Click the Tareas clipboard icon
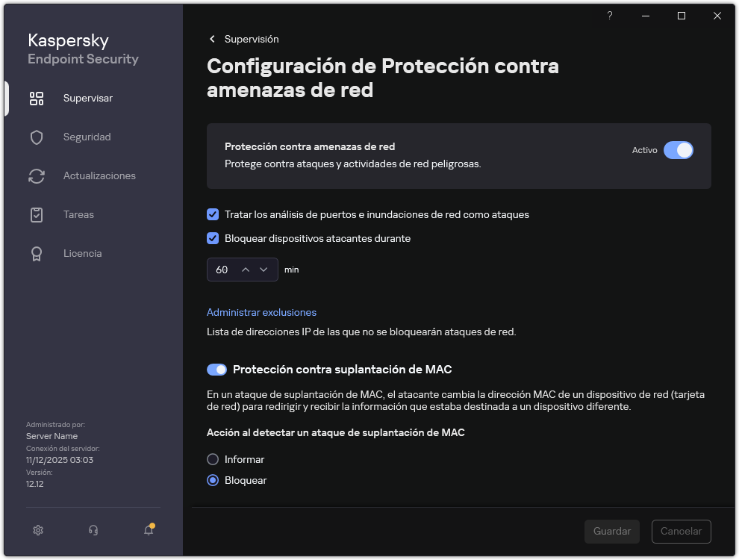Screen dimensions: 739x560 click(x=37, y=214)
